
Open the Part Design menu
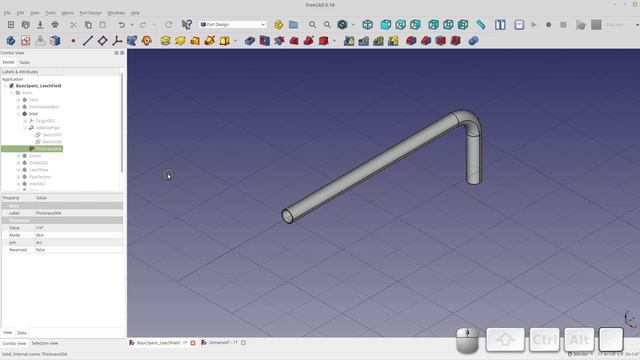pyautogui.click(x=90, y=13)
